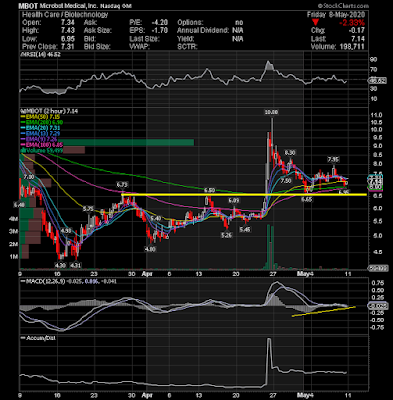Screen dimensions: 393x400
Task: Click the 8.30 price annotation
Action: (290, 153)
